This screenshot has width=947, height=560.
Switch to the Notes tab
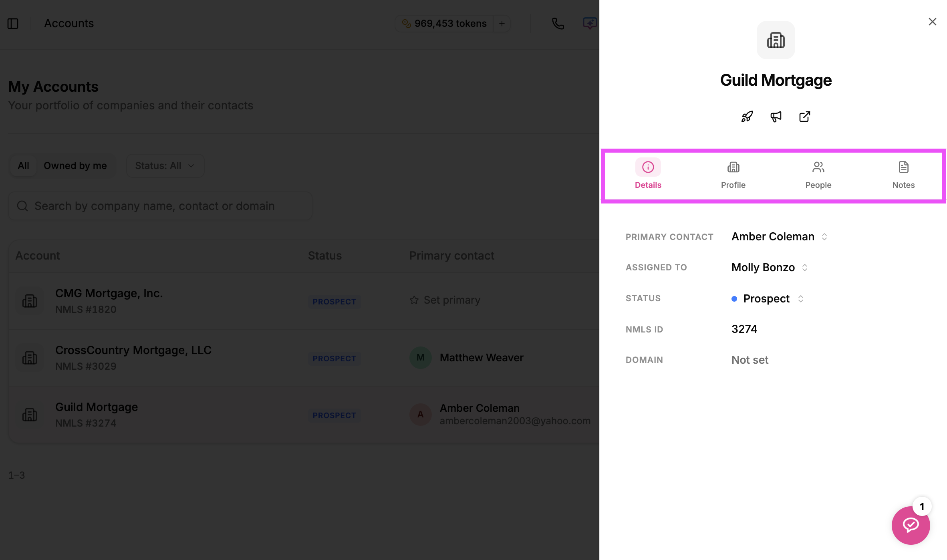(x=903, y=174)
